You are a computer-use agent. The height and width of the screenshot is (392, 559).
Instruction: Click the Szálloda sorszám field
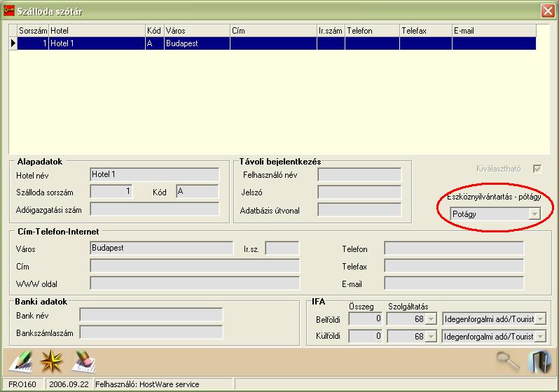click(111, 191)
